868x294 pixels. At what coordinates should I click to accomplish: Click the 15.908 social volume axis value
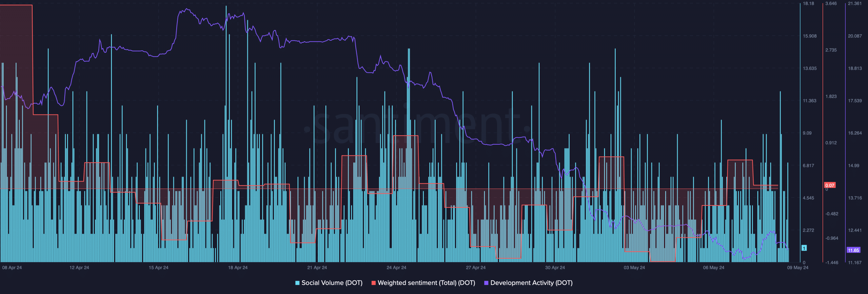pyautogui.click(x=810, y=36)
